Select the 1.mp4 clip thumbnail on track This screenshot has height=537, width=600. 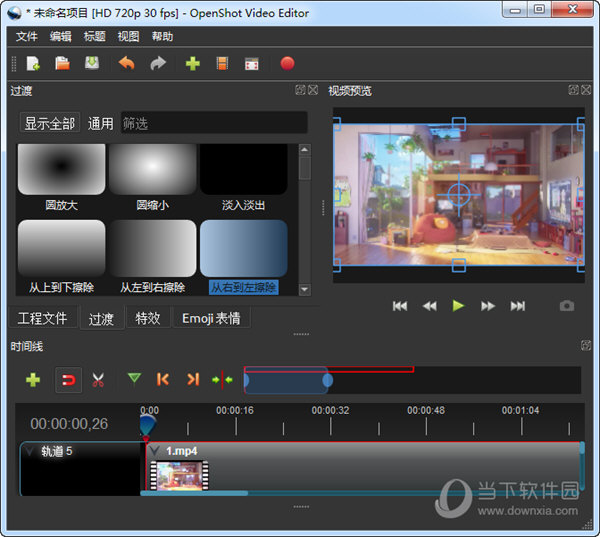179,475
